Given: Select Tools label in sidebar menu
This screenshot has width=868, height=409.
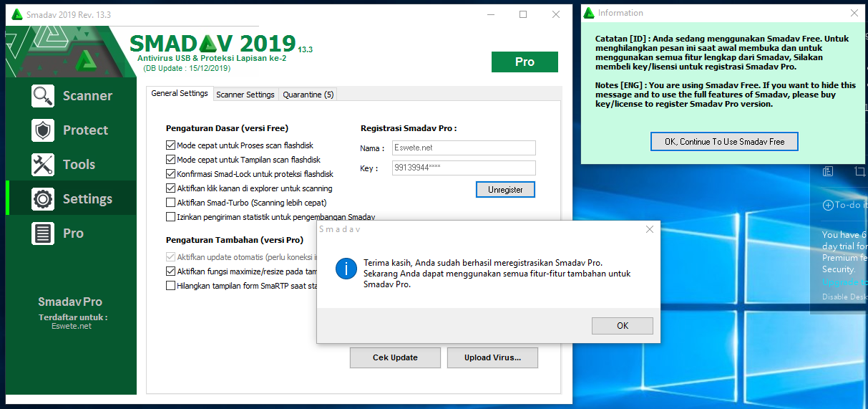Looking at the screenshot, I should pos(79,165).
